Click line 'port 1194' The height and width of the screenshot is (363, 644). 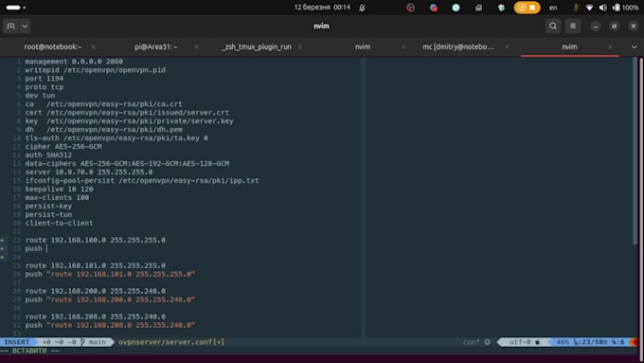tap(44, 79)
